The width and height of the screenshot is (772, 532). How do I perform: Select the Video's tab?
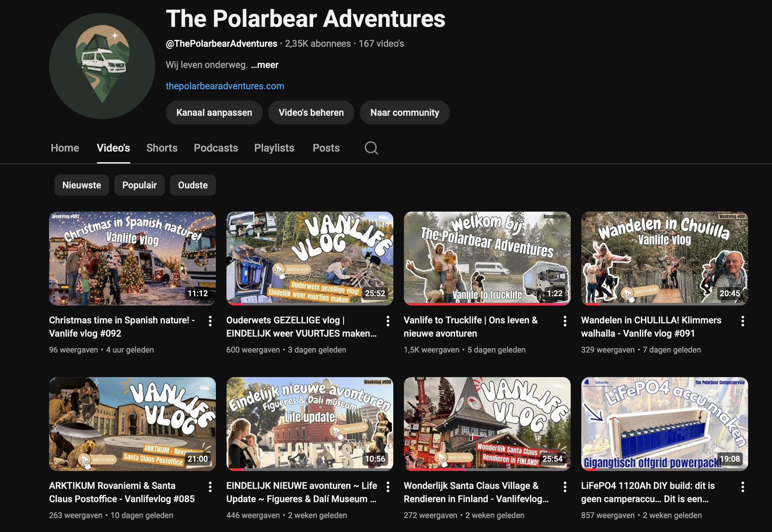[113, 148]
